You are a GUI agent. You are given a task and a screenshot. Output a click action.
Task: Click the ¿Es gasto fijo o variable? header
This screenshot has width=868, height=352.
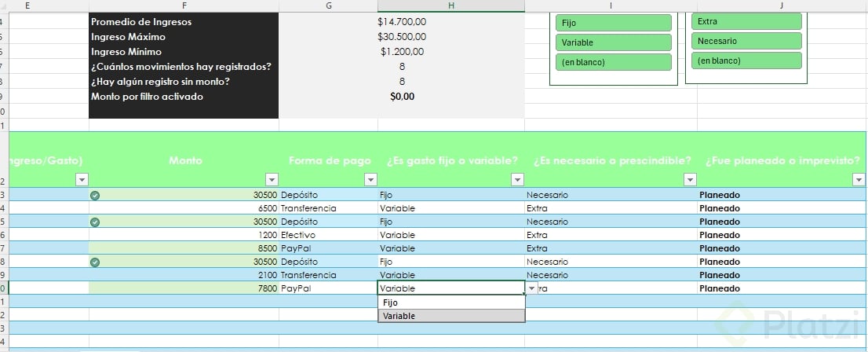coord(451,160)
